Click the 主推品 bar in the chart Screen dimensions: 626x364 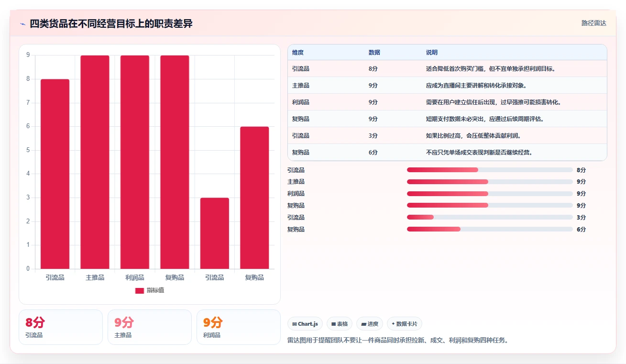pyautogui.click(x=95, y=162)
